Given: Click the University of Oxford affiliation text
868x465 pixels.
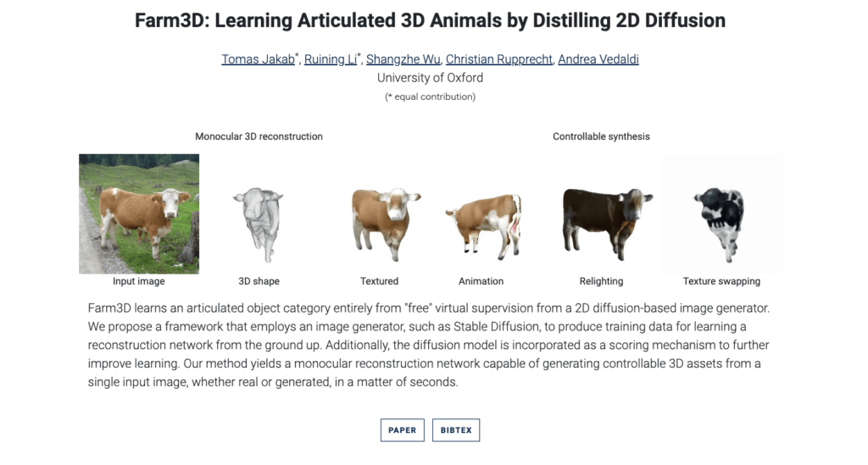Looking at the screenshot, I should click(430, 78).
